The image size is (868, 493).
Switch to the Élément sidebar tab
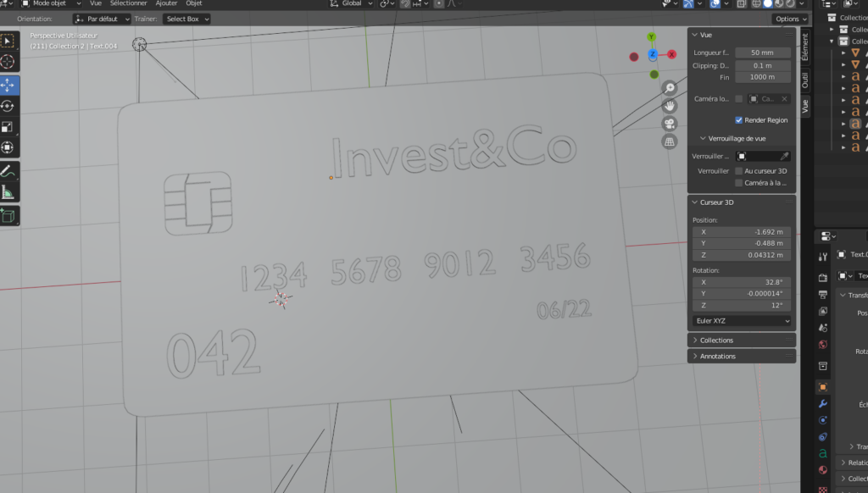805,47
